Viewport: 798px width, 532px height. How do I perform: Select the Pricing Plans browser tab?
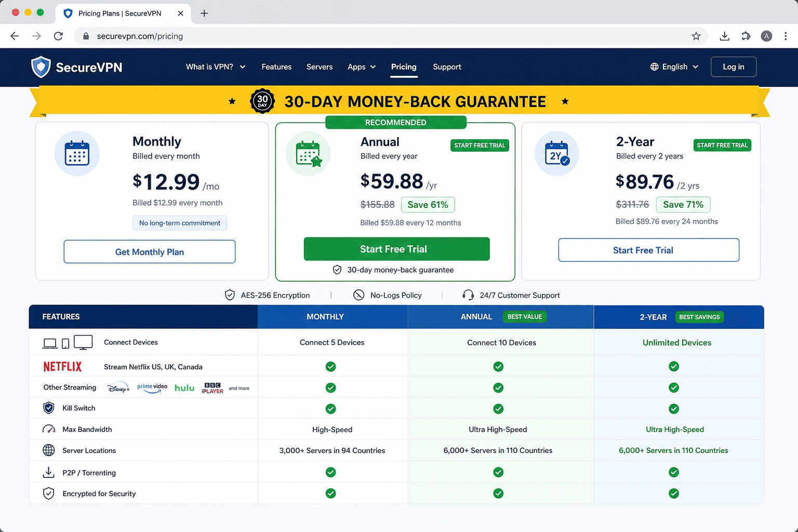[123, 14]
